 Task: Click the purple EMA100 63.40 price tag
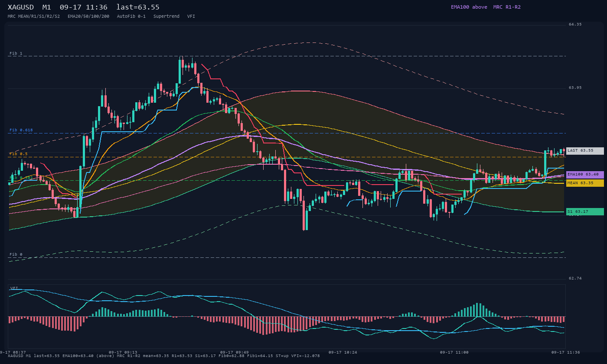click(x=585, y=175)
